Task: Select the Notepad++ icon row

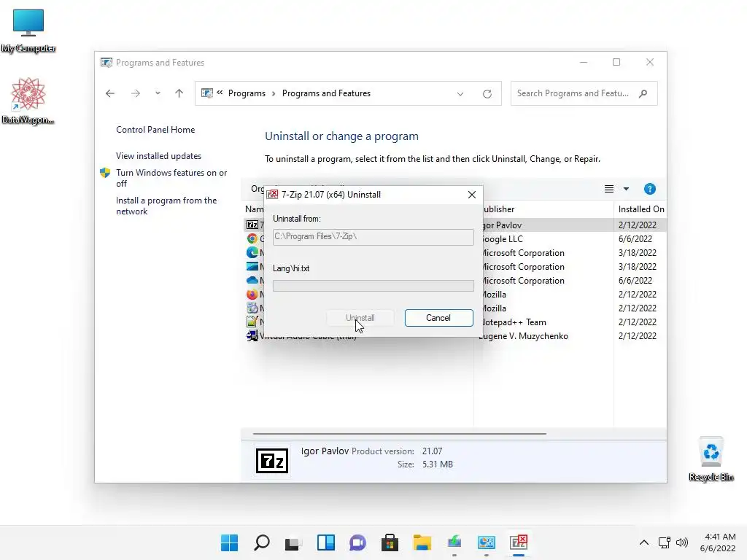Action: pyautogui.click(x=252, y=322)
